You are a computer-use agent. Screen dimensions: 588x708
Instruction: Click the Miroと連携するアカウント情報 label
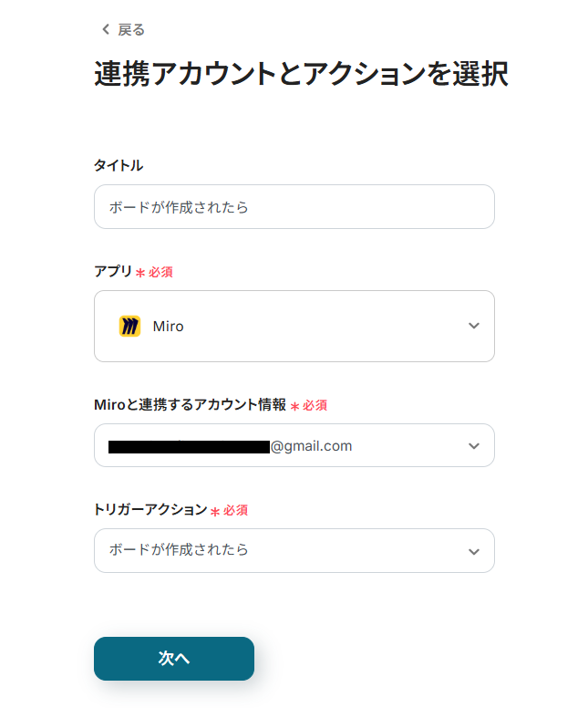tap(190, 404)
